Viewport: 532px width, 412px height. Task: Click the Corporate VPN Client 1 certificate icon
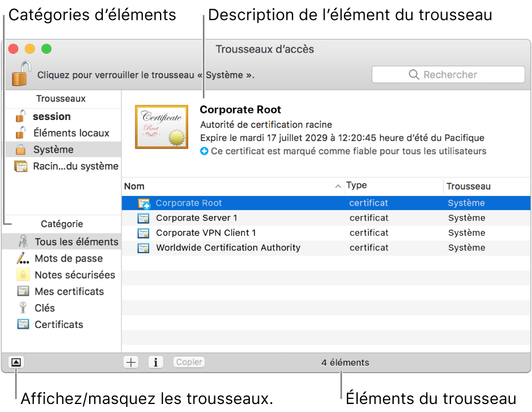pos(143,233)
